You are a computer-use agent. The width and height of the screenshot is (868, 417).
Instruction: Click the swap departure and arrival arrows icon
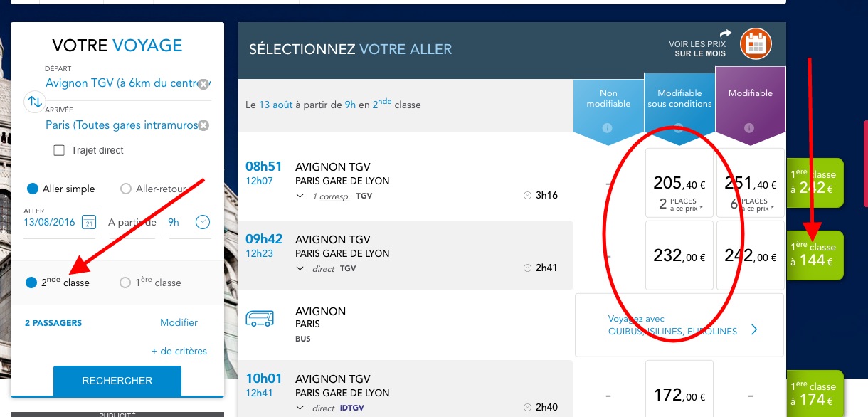click(x=34, y=102)
